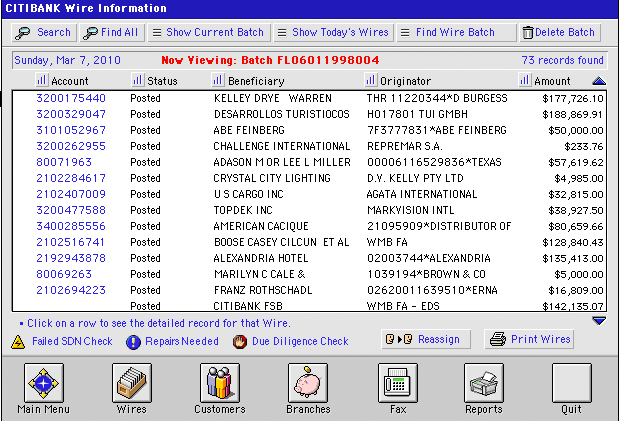Click the Repairs Needed label
This screenshot has width=619, height=421.
(182, 341)
